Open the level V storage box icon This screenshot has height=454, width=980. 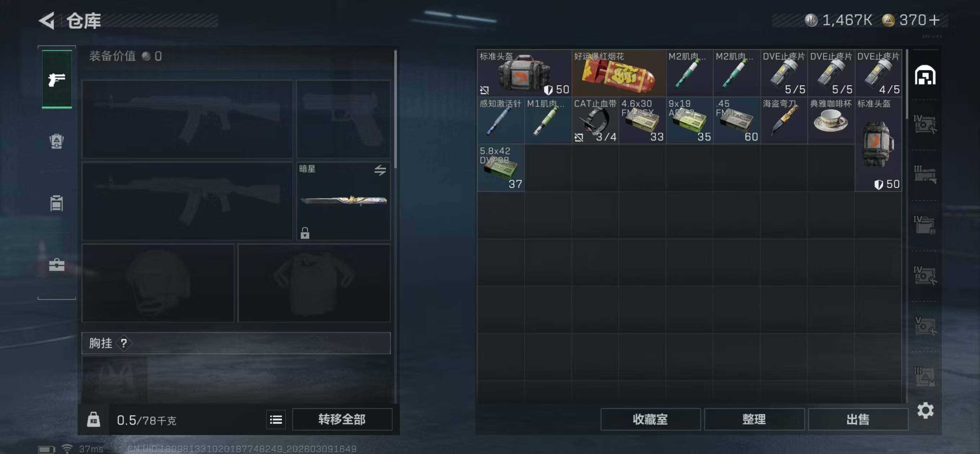(x=925, y=326)
